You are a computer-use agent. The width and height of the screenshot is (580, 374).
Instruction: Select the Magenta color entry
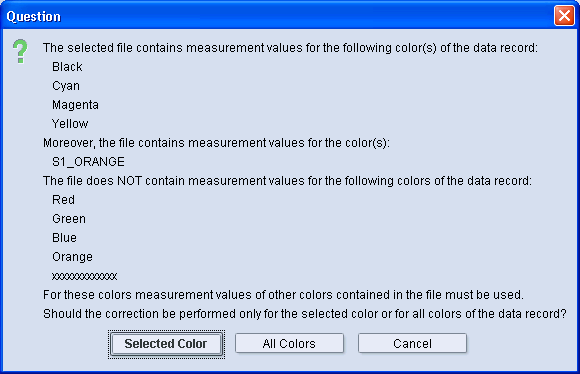coord(75,105)
